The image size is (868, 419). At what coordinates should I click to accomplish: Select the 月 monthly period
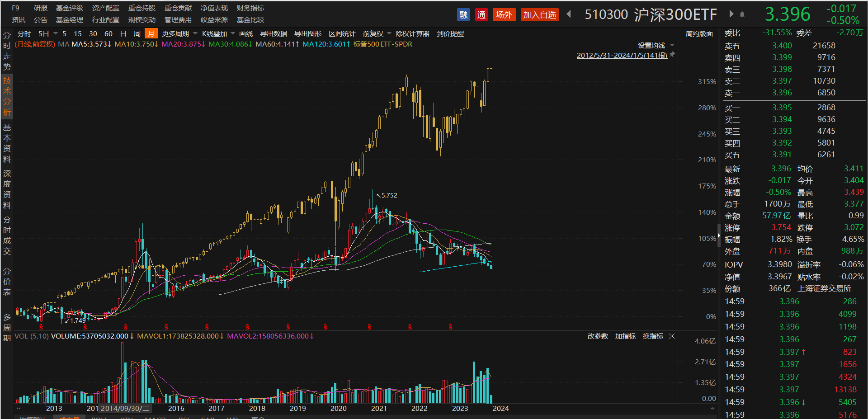pos(151,34)
